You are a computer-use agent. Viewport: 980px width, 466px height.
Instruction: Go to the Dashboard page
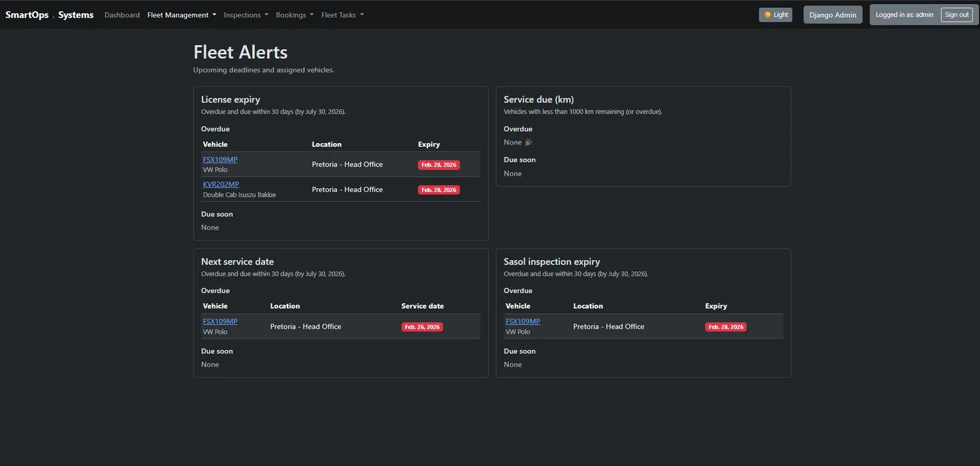click(122, 15)
